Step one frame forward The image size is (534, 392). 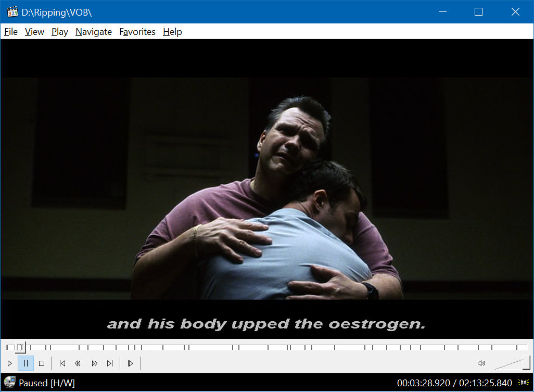coord(130,363)
